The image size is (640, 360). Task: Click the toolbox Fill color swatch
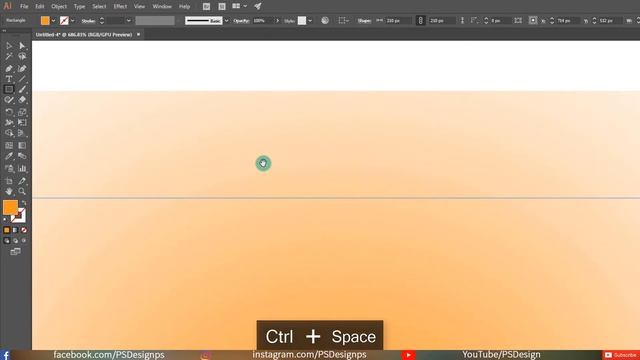point(10,207)
